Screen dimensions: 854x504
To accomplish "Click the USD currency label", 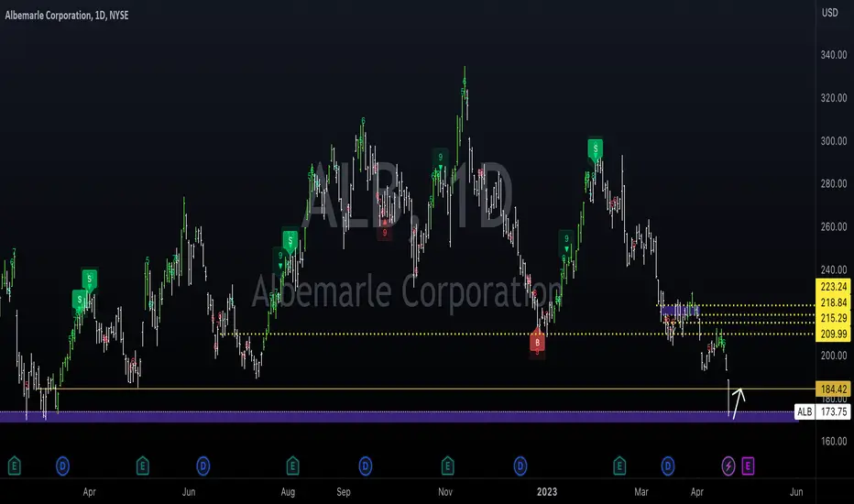I will 829,13.
